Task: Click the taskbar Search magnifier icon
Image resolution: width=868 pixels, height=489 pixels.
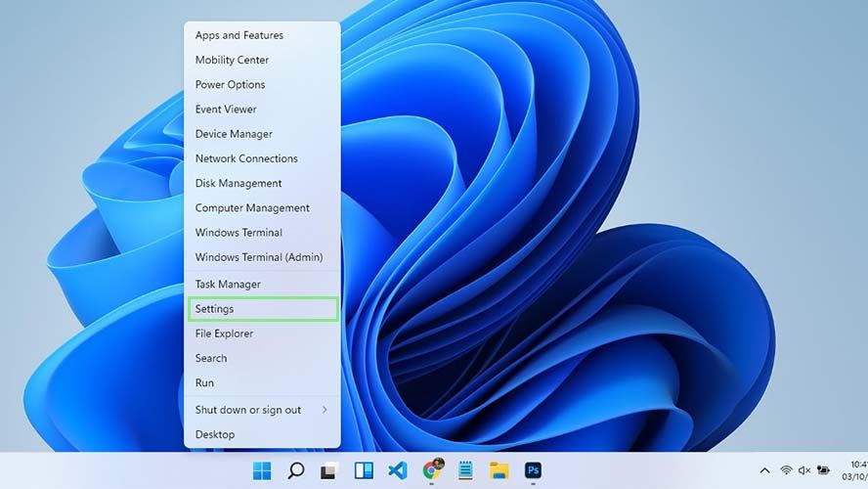Action: (295, 470)
